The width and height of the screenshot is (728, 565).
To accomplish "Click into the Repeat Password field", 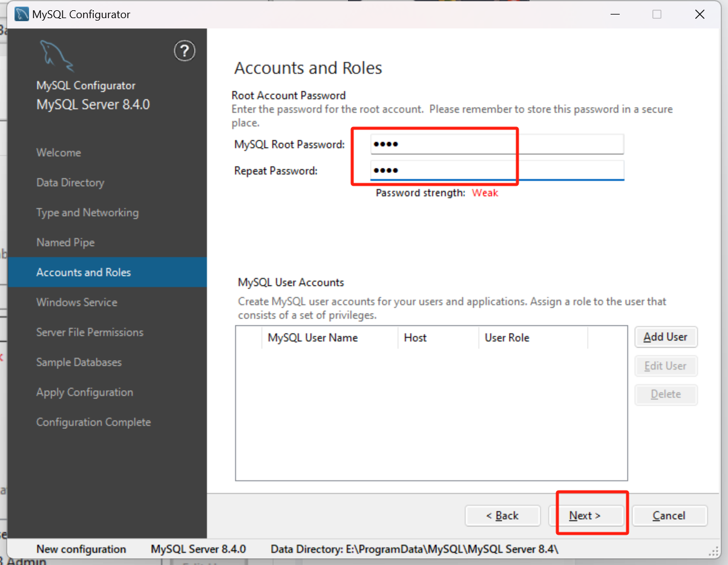I will tap(496, 171).
